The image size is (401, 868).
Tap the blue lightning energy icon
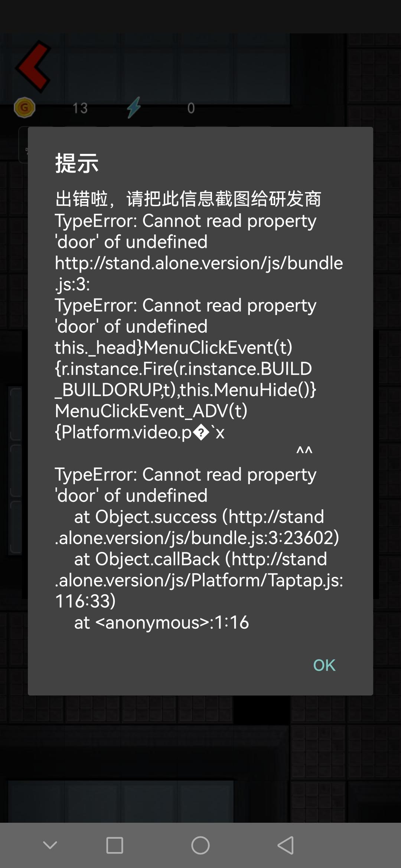click(x=134, y=108)
